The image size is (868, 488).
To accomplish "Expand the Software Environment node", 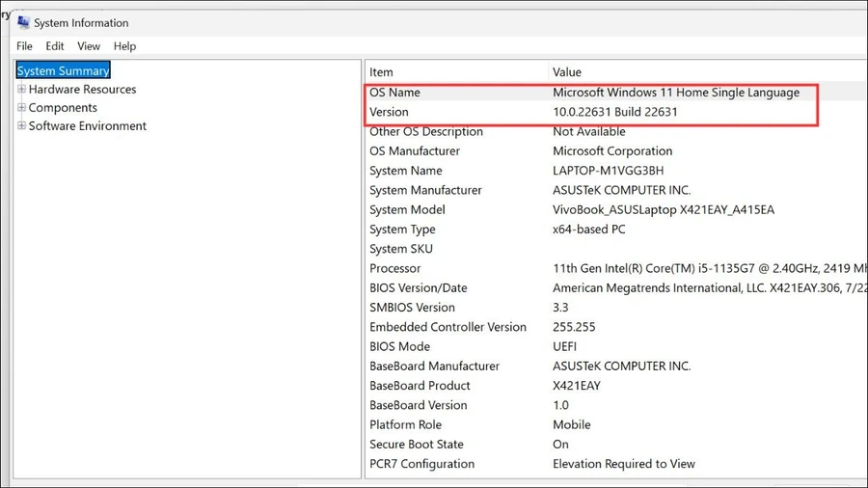I will [21, 125].
